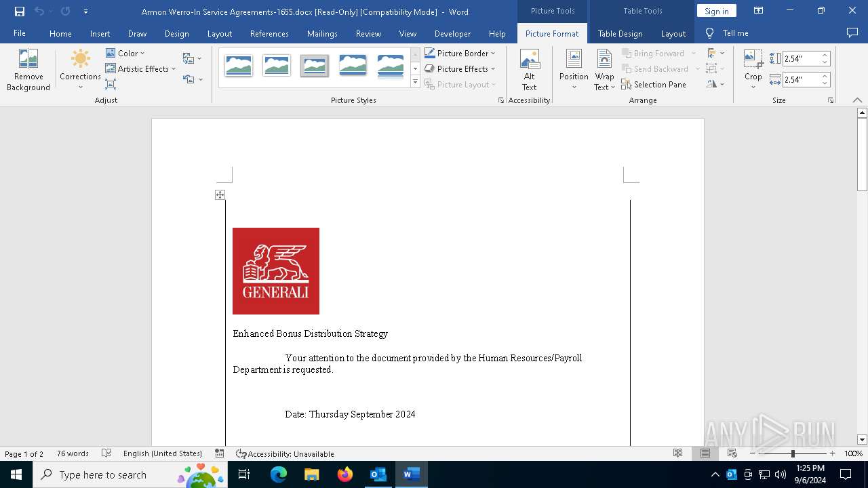
Task: Switch to the Table Design tab
Action: (620, 33)
